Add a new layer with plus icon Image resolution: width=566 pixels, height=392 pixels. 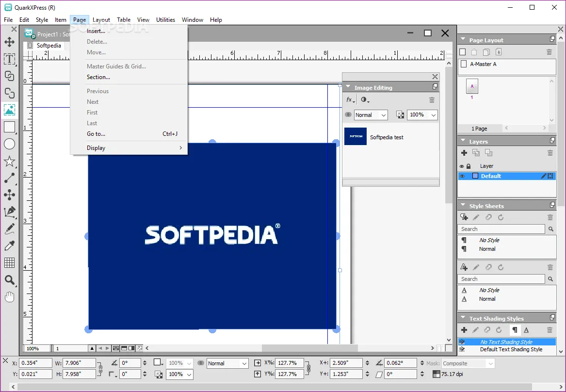tap(464, 153)
